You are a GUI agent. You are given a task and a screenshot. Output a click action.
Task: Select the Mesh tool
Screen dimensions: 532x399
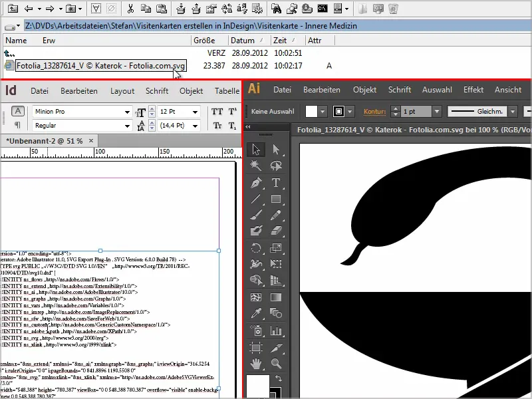[x=256, y=297]
